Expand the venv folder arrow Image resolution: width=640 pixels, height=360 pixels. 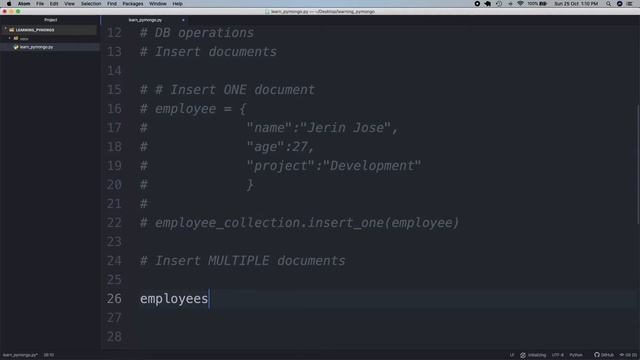click(x=10, y=38)
